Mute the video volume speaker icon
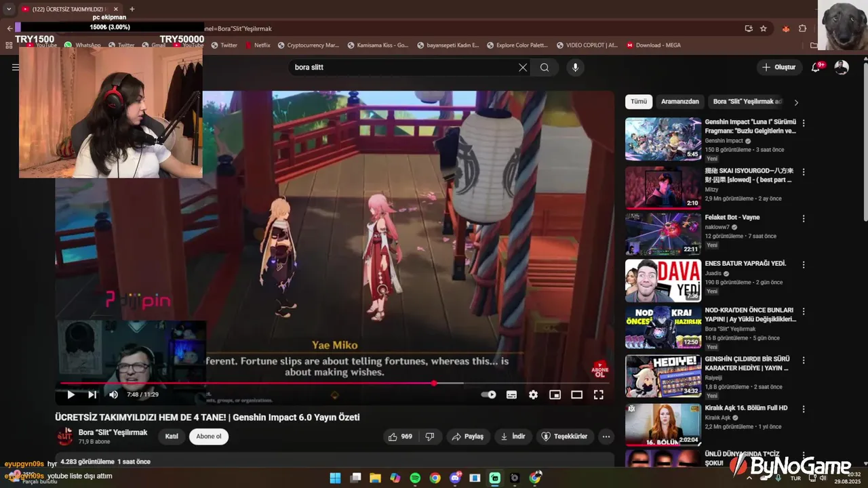This screenshot has width=868, height=488. [x=113, y=394]
